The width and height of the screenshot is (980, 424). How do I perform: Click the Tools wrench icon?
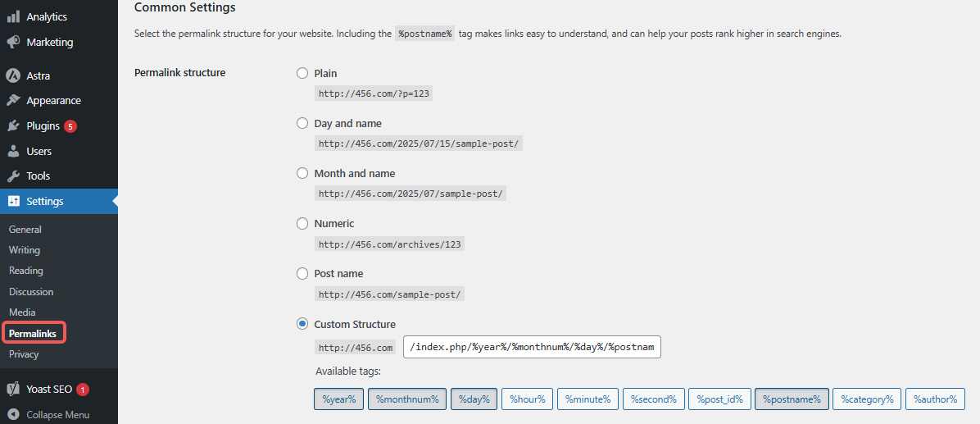coord(13,176)
